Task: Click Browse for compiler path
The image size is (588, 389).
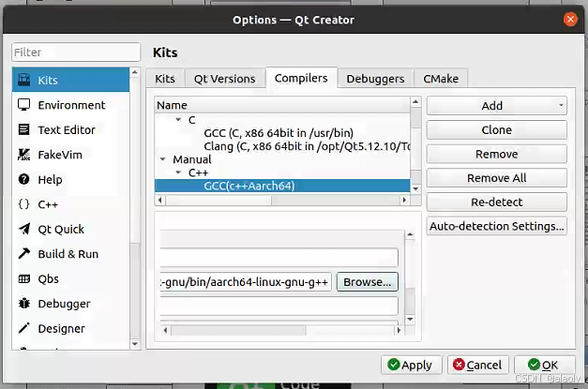Action: pyautogui.click(x=367, y=282)
